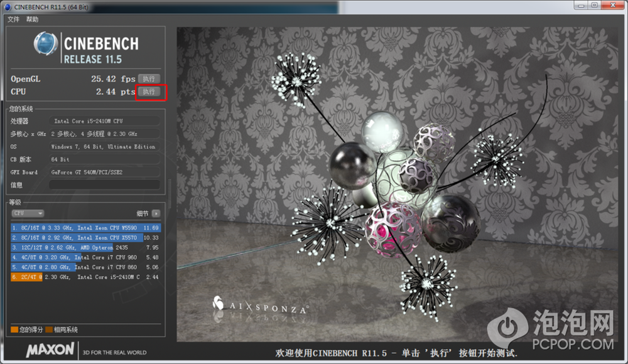Image resolution: width=628 pixels, height=364 pixels.
Task: Click the empty 信息 input field
Action: pyautogui.click(x=104, y=185)
